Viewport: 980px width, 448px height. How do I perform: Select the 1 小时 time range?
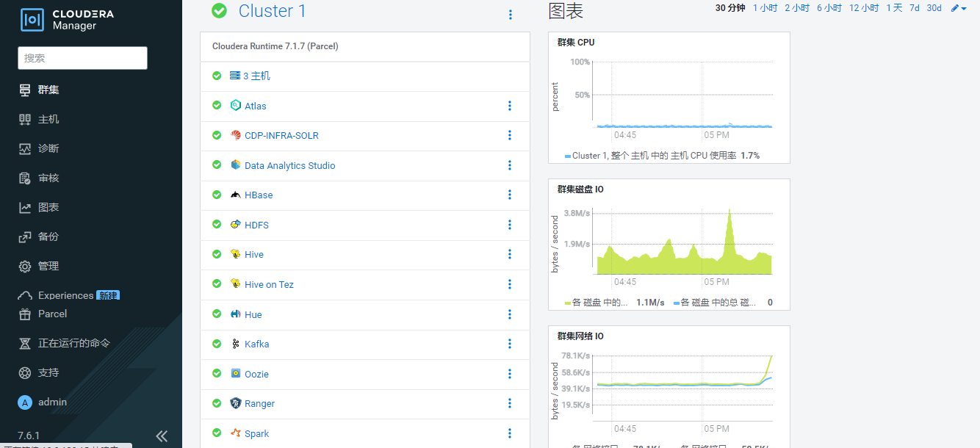(765, 8)
